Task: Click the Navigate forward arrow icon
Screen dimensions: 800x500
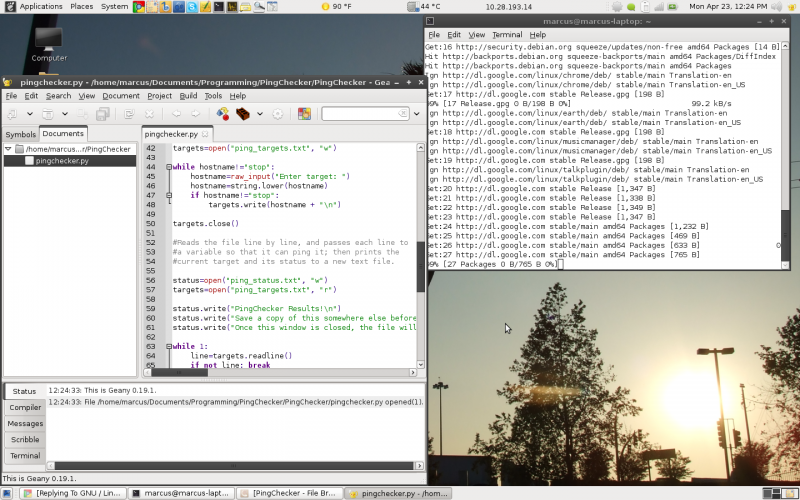Action: [x=195, y=114]
